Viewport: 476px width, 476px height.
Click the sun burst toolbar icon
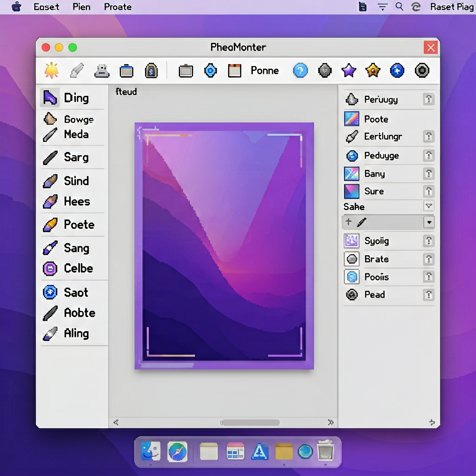coord(52,71)
